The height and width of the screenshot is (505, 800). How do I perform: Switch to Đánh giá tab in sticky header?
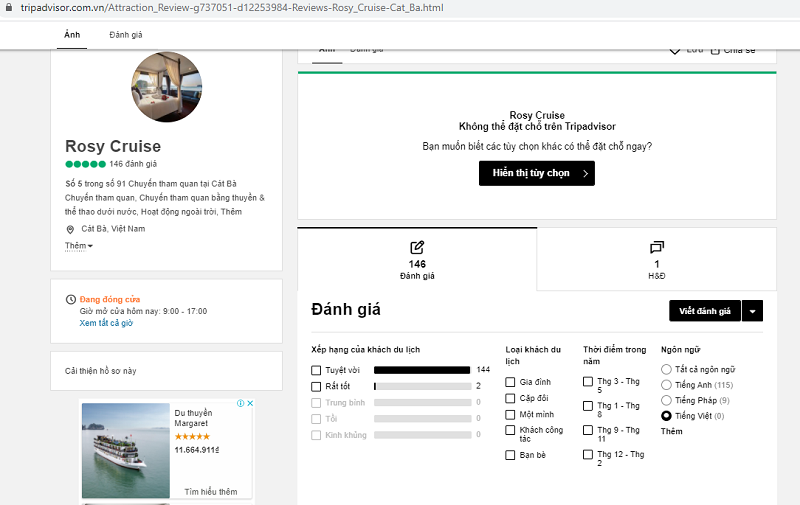[126, 35]
